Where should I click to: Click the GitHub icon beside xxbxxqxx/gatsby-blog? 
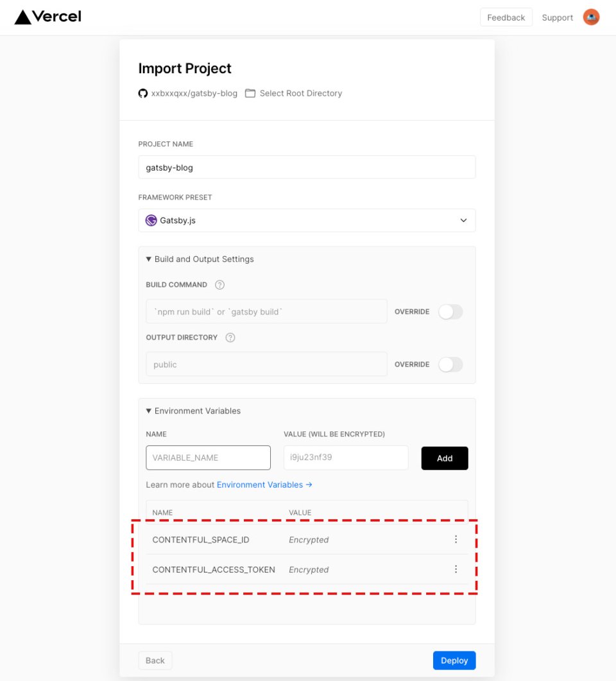coord(143,93)
